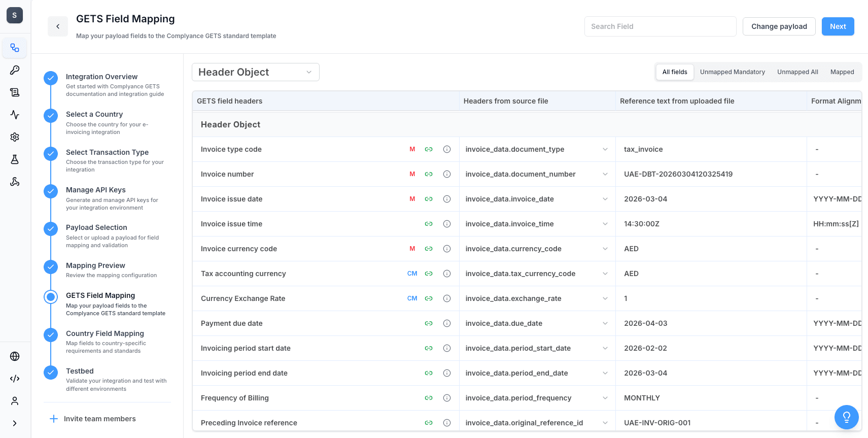Click the Change payload button
Screen dimensions: 868x438
(x=779, y=26)
